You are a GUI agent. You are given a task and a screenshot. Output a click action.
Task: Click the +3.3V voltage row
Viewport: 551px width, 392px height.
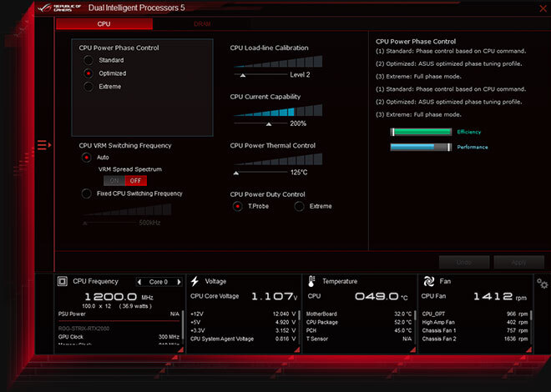(x=243, y=330)
